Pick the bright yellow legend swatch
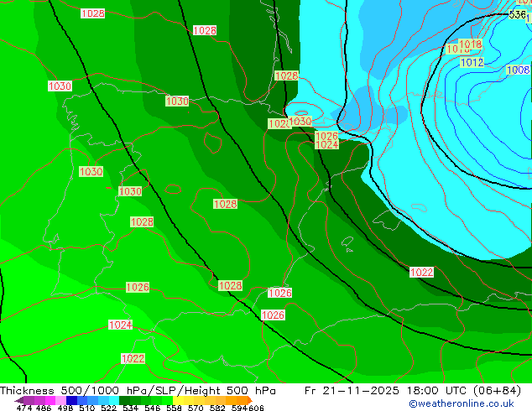 click(178, 400)
